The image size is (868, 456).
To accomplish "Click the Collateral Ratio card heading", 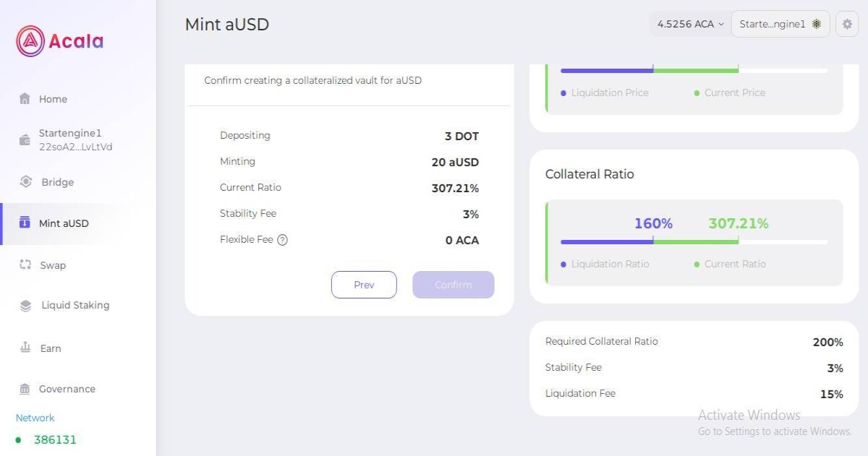I will pos(590,174).
